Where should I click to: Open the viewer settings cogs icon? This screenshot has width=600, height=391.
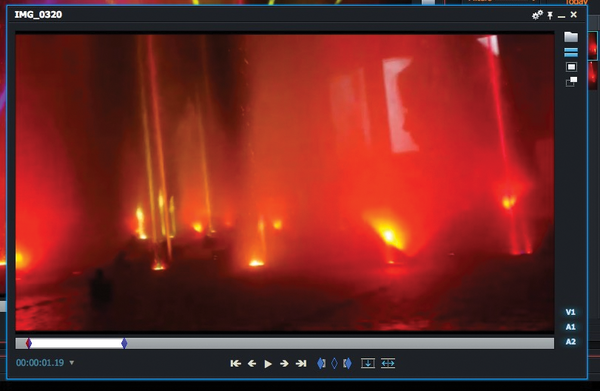coord(537,15)
